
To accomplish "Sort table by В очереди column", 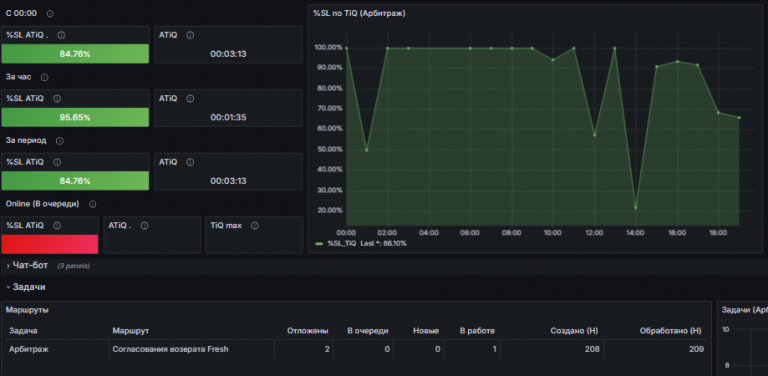I will point(368,331).
